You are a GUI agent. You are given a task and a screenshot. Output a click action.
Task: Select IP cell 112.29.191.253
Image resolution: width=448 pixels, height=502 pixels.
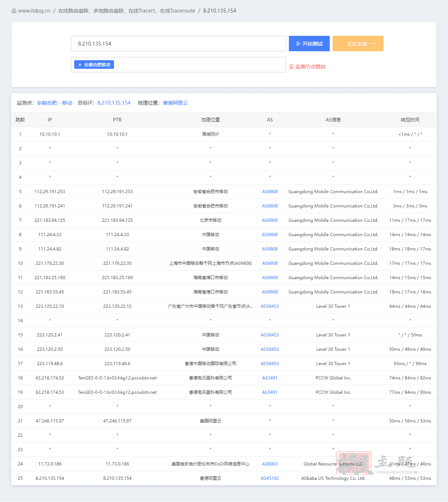[50, 192]
